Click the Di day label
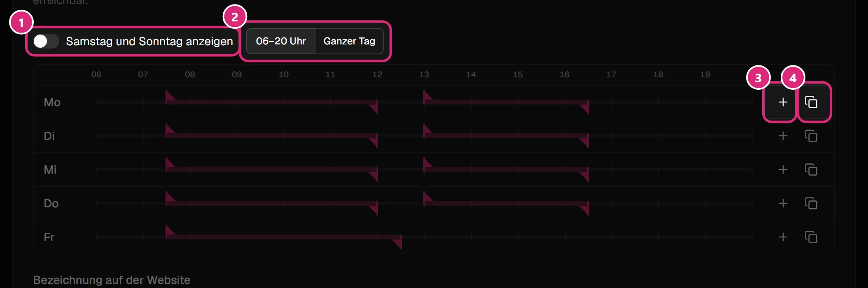Screen dimensions: 868x288 pyautogui.click(x=49, y=136)
